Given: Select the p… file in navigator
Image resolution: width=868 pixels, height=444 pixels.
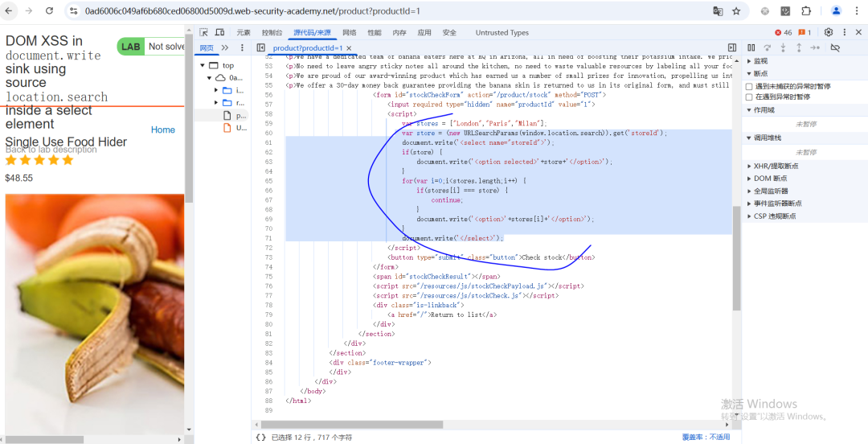Looking at the screenshot, I should coord(235,116).
